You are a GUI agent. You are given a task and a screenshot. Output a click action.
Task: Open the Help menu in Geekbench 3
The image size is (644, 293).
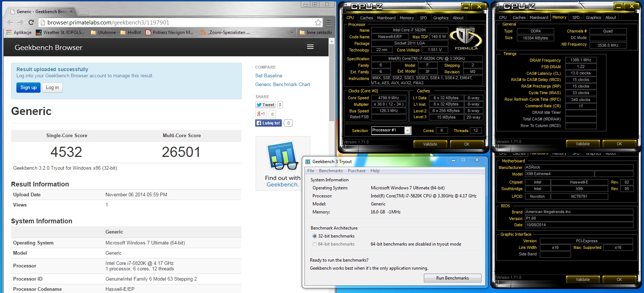click(375, 171)
